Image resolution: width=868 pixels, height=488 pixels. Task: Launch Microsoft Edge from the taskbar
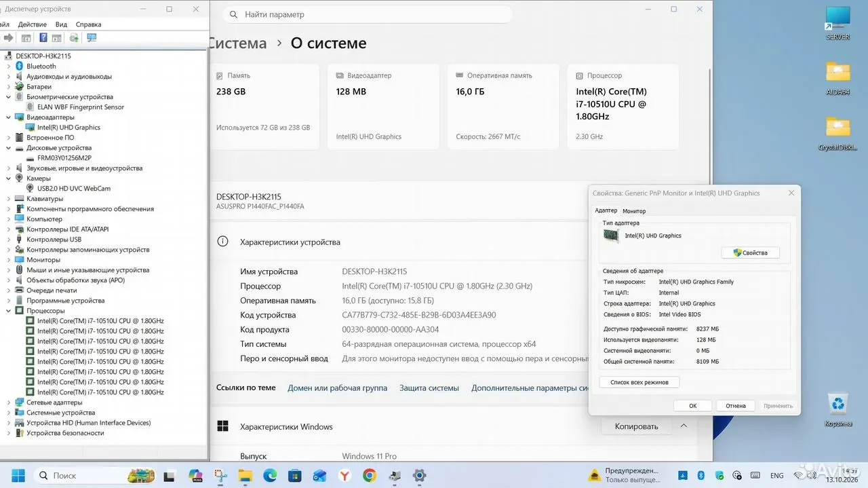pos(270,475)
